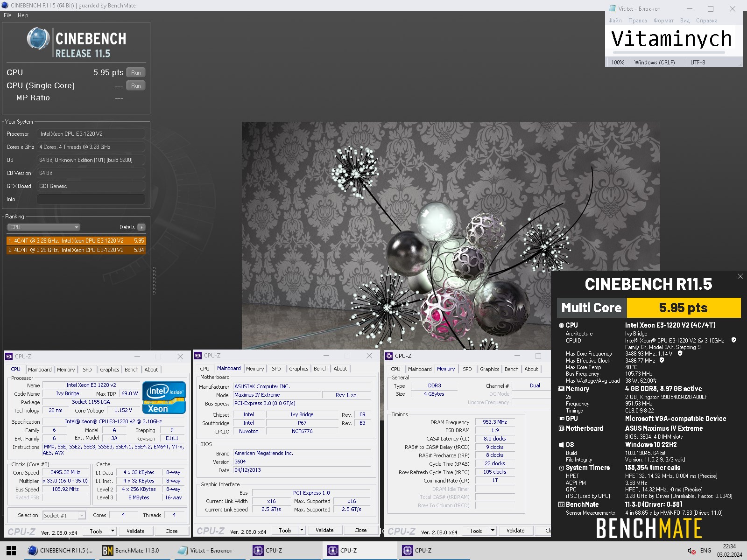This screenshot has height=560, width=747.
Task: Open Формат menu in Notepad
Action: [663, 21]
